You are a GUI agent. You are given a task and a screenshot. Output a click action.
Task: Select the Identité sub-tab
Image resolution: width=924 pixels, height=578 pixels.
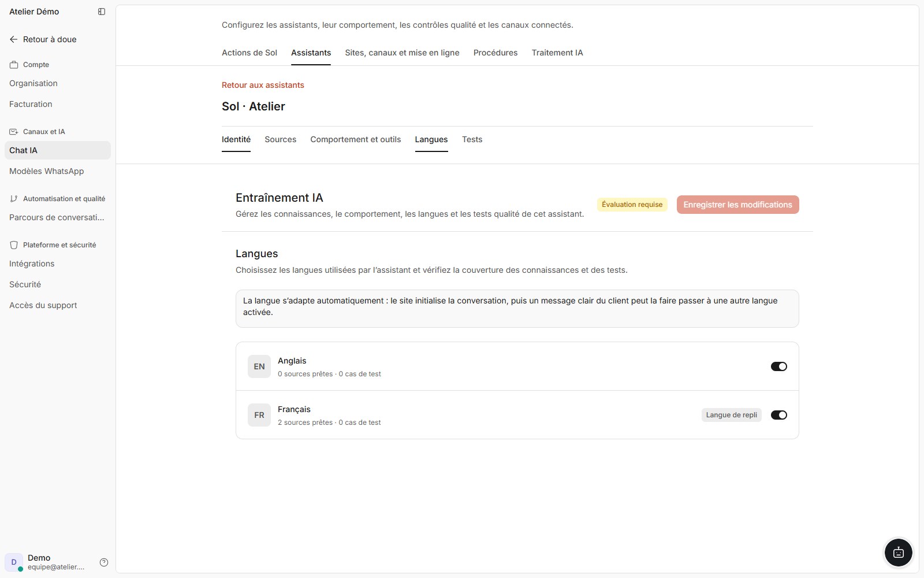236,139
